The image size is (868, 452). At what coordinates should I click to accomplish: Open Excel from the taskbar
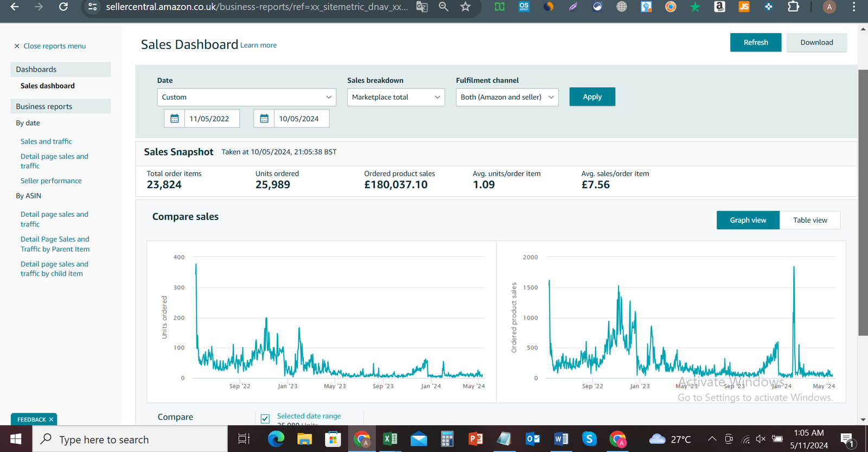[390, 439]
